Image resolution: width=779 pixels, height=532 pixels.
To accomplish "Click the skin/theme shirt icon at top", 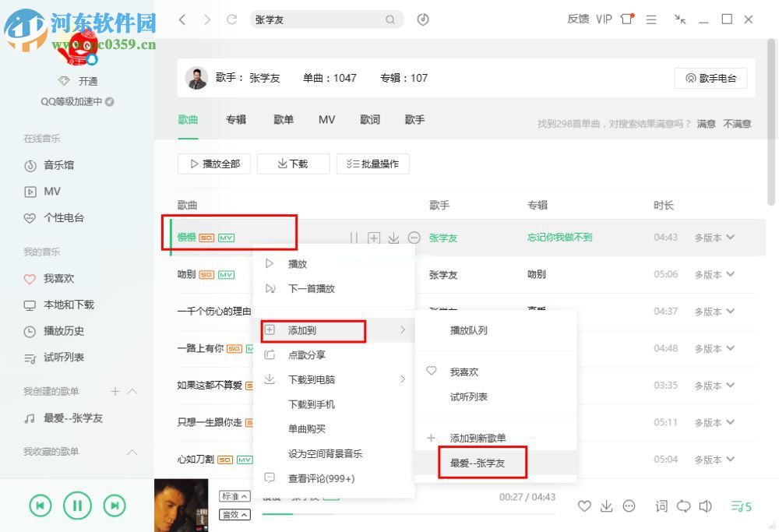I will [x=626, y=19].
